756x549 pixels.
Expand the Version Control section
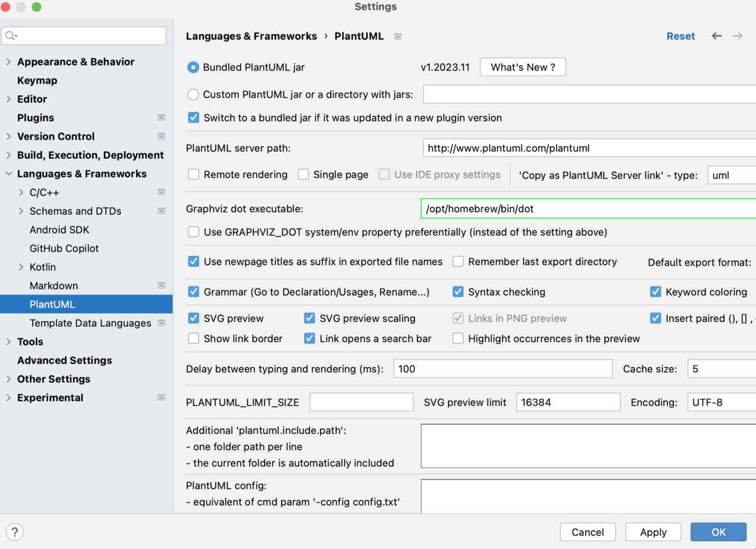tap(9, 137)
